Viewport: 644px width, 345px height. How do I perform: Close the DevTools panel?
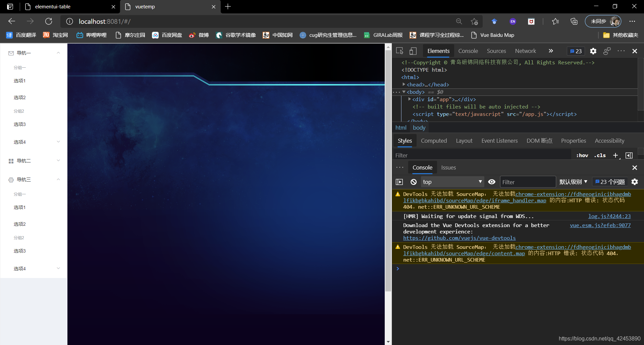[635, 51]
